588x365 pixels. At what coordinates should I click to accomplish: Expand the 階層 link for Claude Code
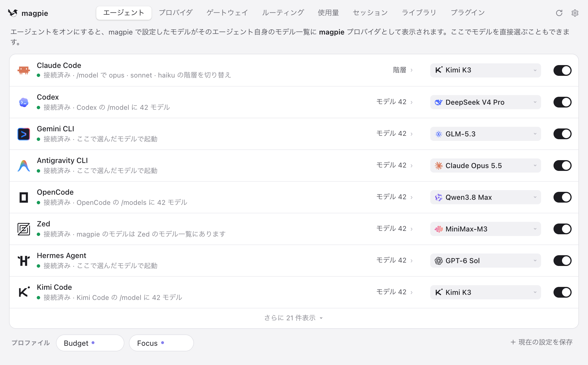click(x=403, y=70)
